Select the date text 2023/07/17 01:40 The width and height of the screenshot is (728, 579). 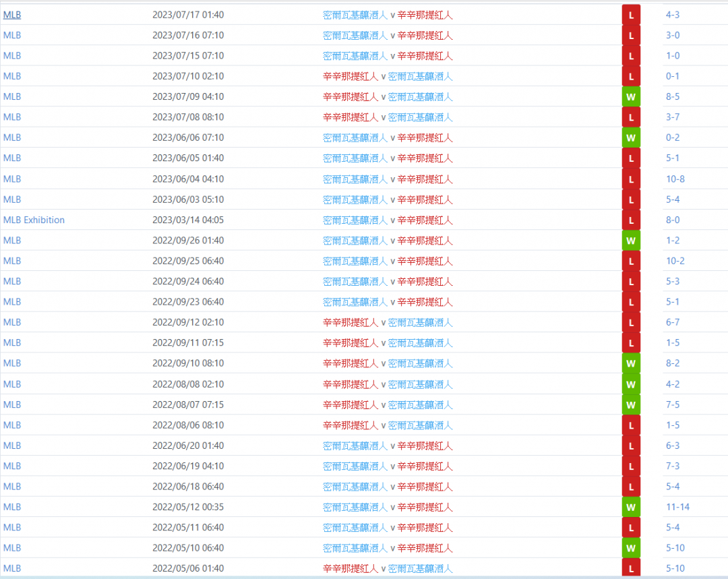[188, 15]
